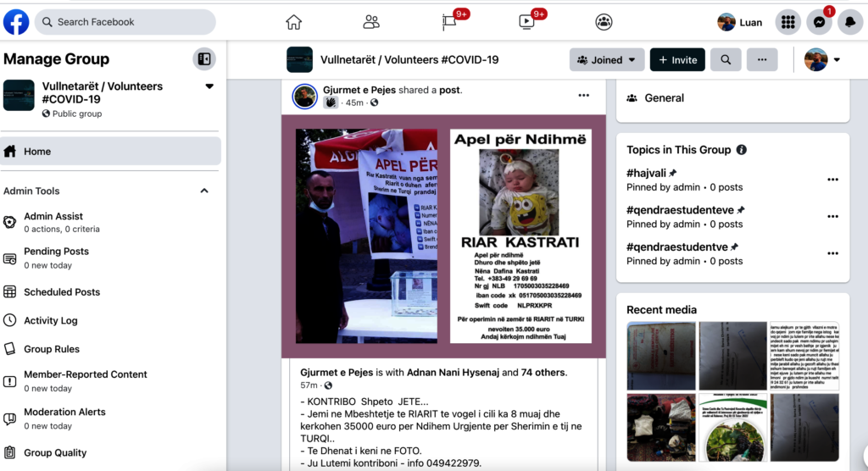
Task: Click the Moderation Alerts icon
Action: tap(9, 419)
